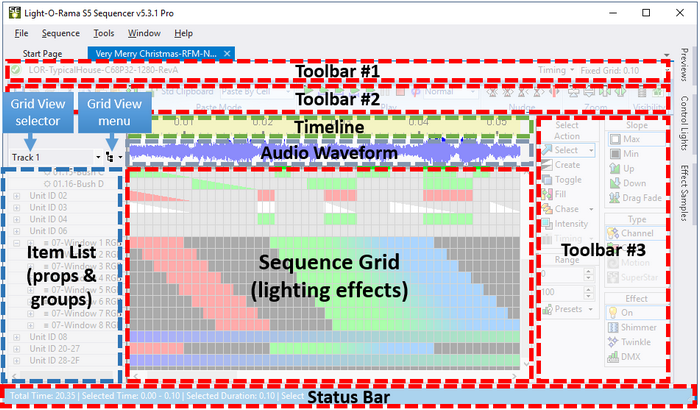Click the audio waveform display

point(330,152)
